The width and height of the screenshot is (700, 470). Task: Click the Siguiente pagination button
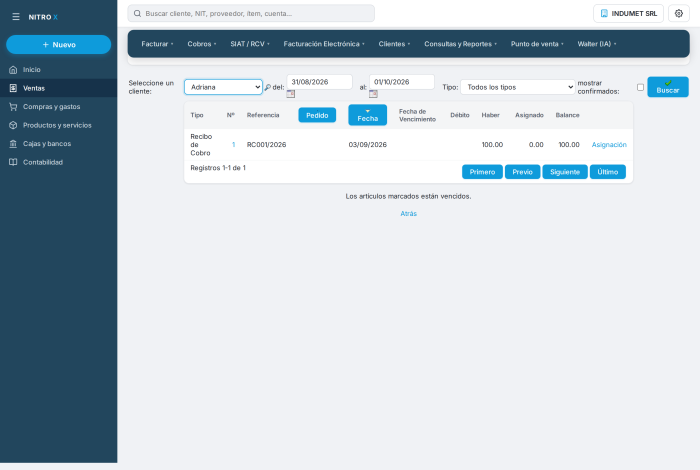pyautogui.click(x=565, y=172)
